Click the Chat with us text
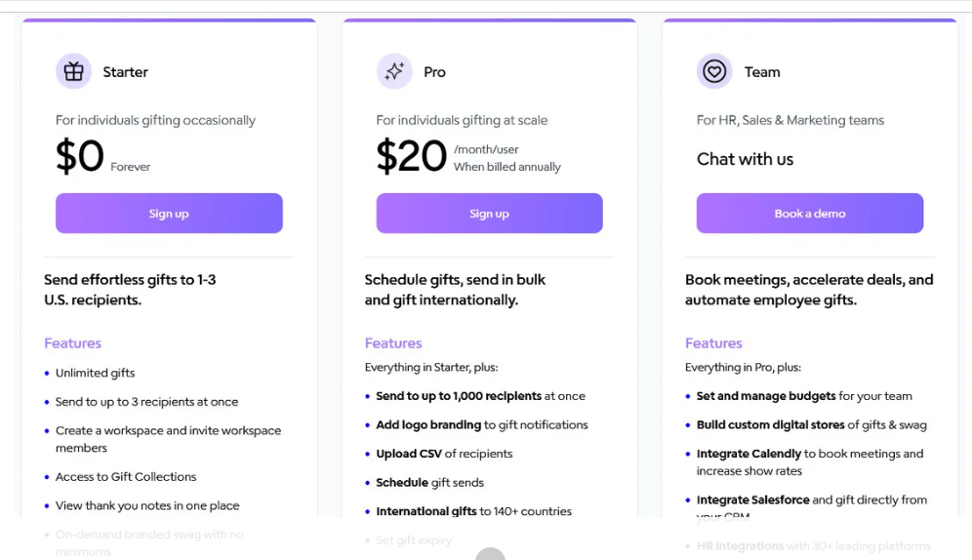This screenshot has height=560, width=972. 745,159
